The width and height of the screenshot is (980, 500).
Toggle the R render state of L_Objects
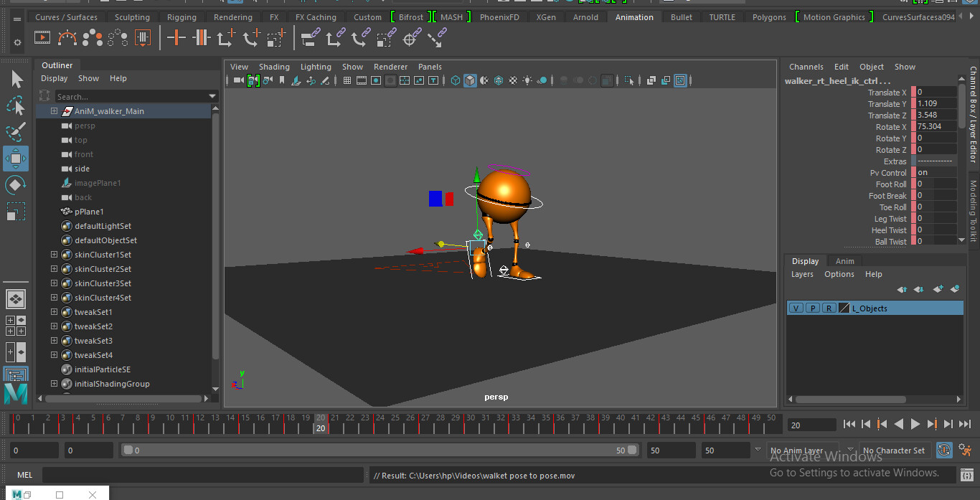(x=829, y=308)
